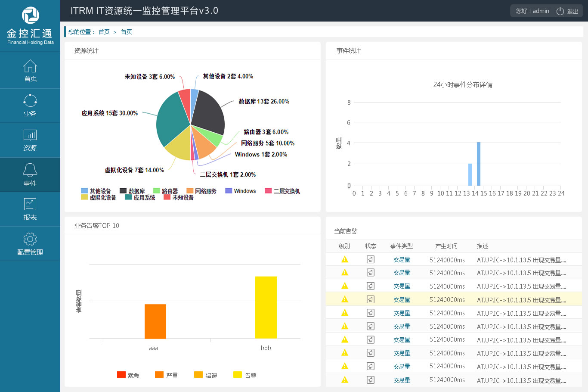588x392 pixels.
Task: Click the 当前告警 panel title
Action: [346, 231]
